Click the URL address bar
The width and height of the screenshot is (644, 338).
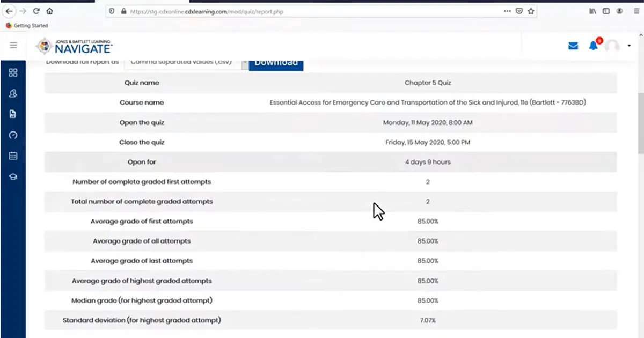[311, 11]
